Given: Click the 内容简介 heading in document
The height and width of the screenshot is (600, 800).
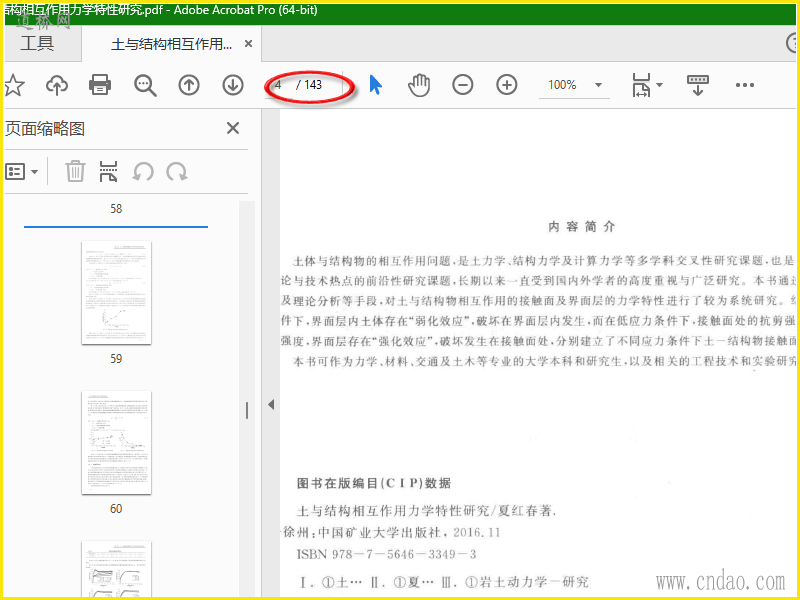Looking at the screenshot, I should coord(582,227).
